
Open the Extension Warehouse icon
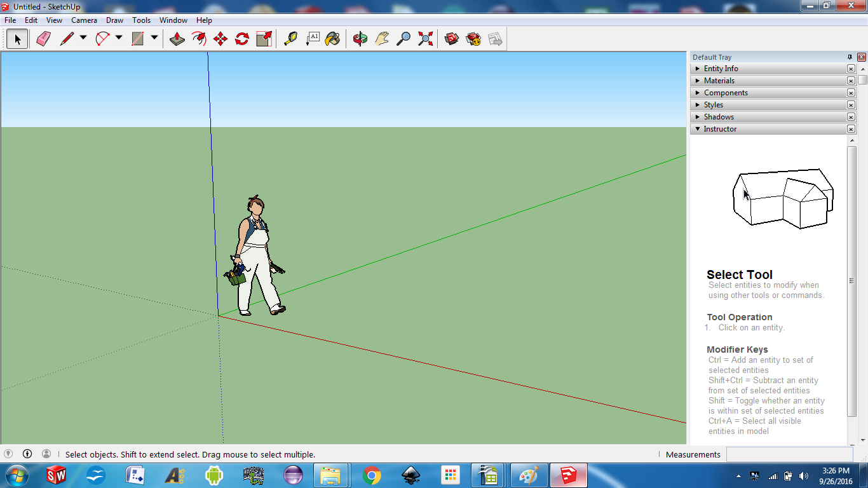coord(473,39)
